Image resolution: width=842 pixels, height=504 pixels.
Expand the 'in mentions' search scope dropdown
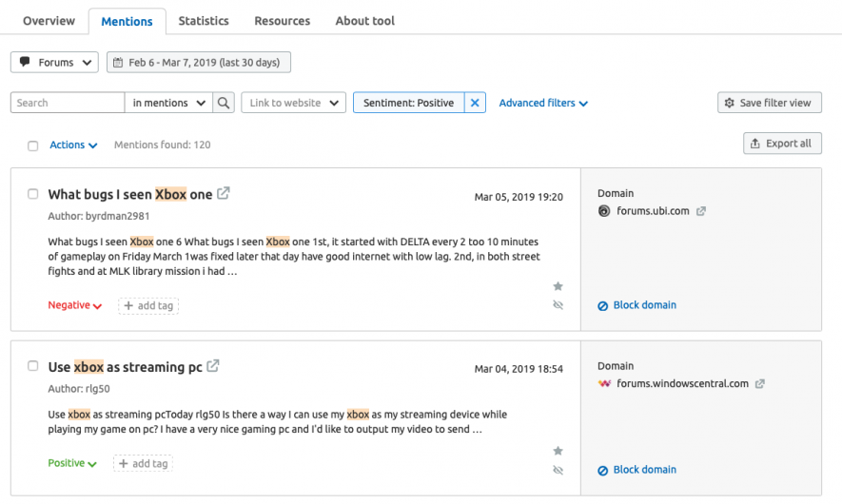168,103
